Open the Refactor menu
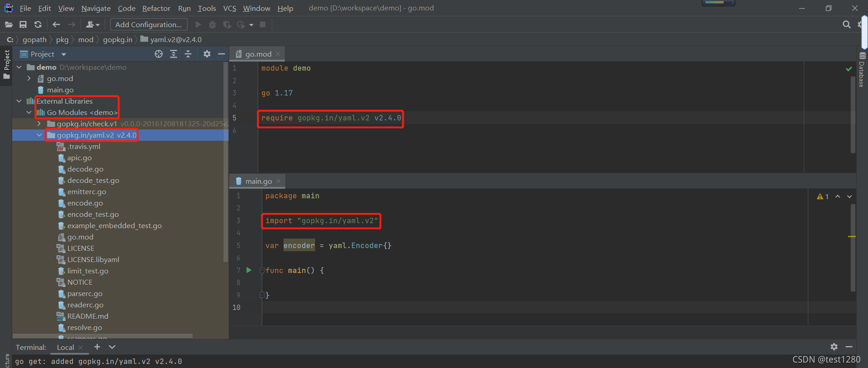868x368 pixels. click(x=156, y=8)
